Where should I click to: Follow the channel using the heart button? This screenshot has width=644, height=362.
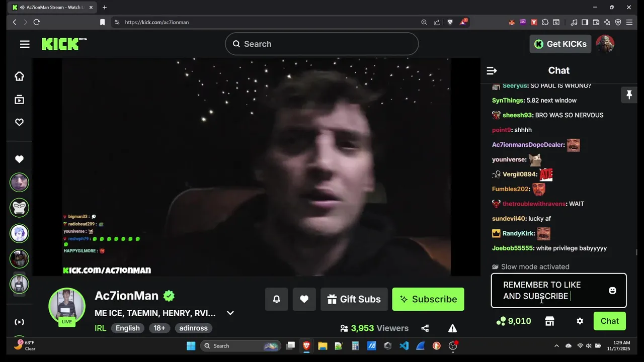coord(304,299)
